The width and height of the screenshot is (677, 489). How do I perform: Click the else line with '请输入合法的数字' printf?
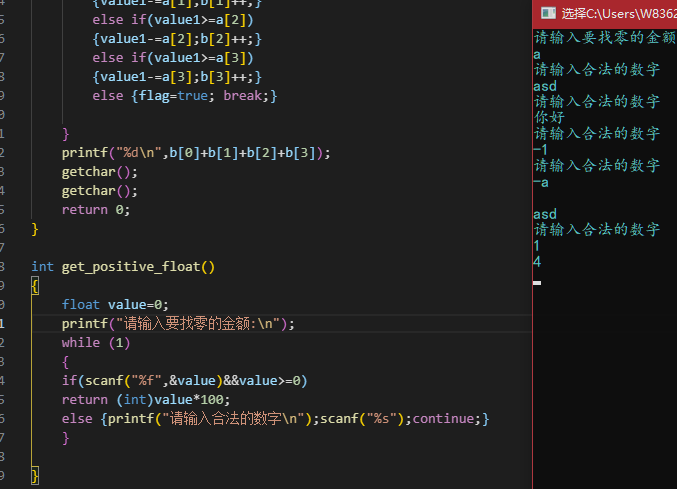point(275,419)
